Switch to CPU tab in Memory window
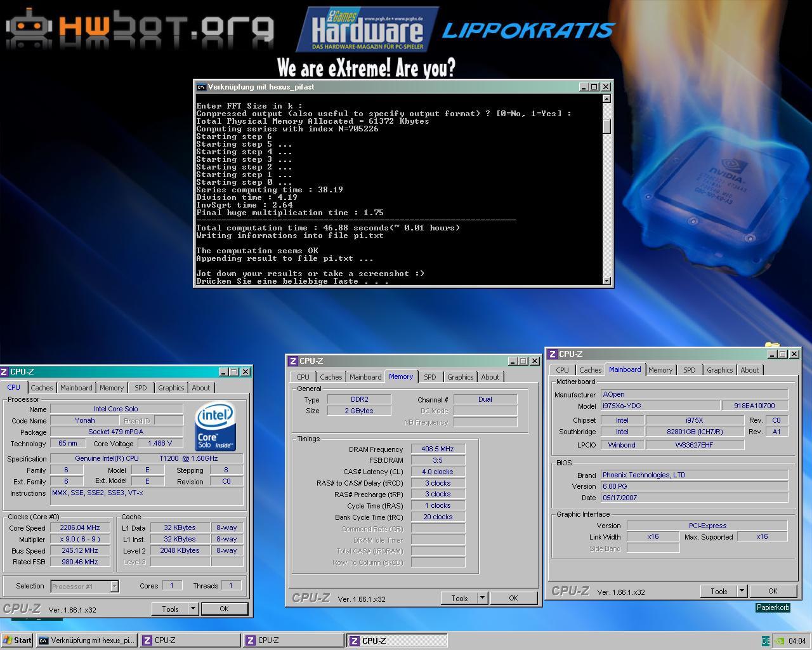Viewport: 812px width, 650px height. click(x=303, y=377)
